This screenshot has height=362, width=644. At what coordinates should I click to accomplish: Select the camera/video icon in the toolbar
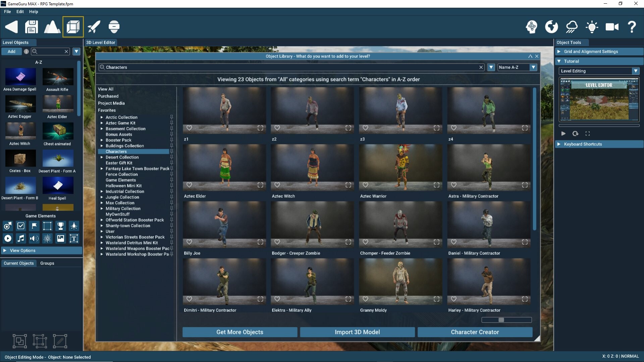pos(611,27)
